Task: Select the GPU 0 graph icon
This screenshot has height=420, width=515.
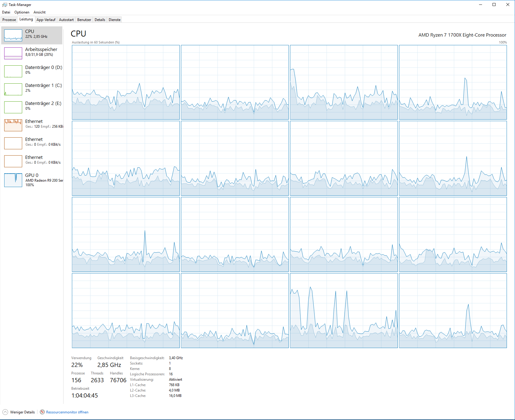Action: [x=13, y=180]
